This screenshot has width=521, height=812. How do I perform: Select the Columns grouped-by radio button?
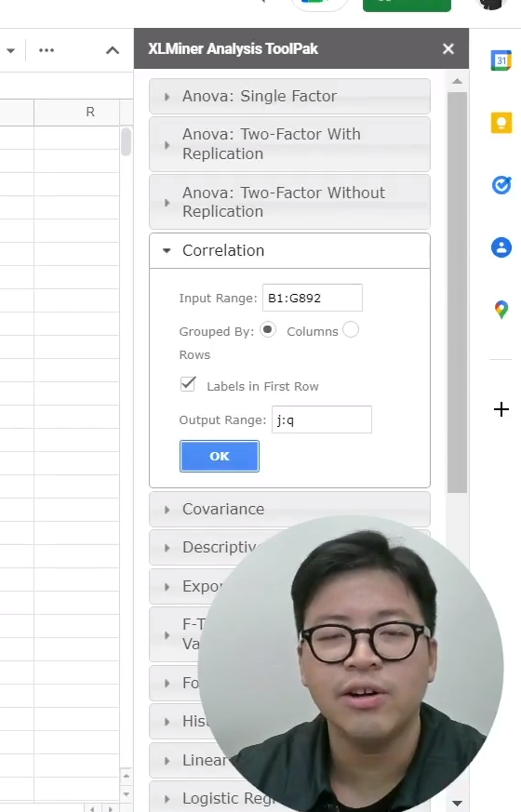pyautogui.click(x=268, y=330)
